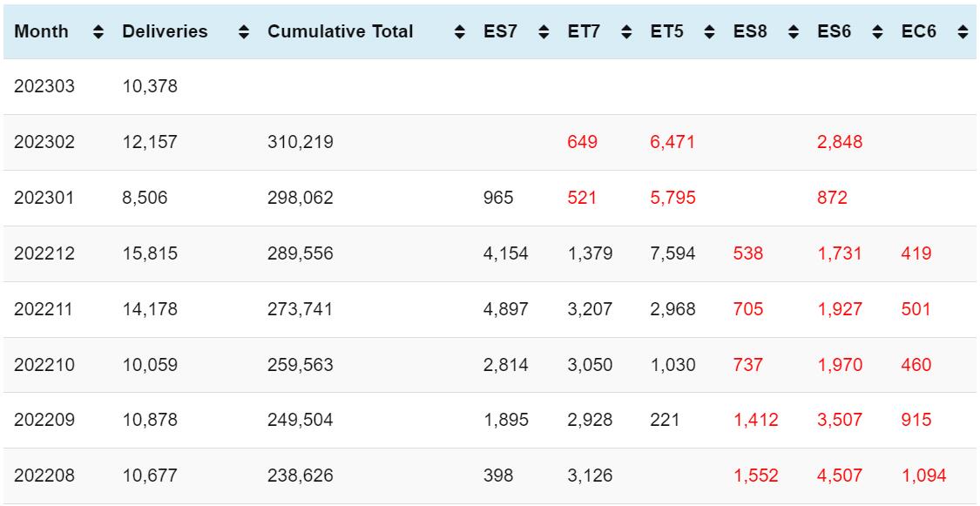Click ES6 sort arrow icon
The image size is (980, 506).
point(878,32)
